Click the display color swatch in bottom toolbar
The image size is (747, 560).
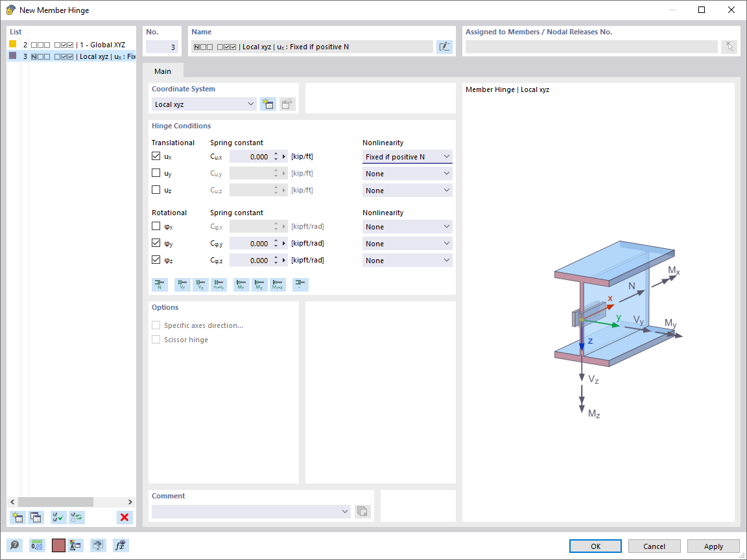coord(58,545)
